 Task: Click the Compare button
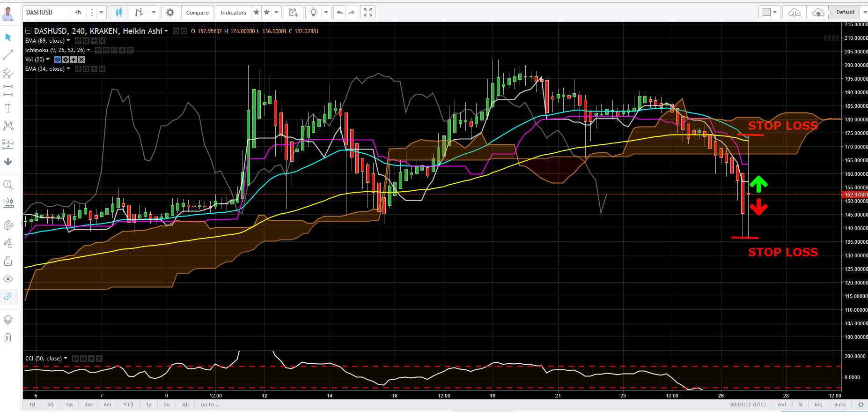[x=198, y=12]
